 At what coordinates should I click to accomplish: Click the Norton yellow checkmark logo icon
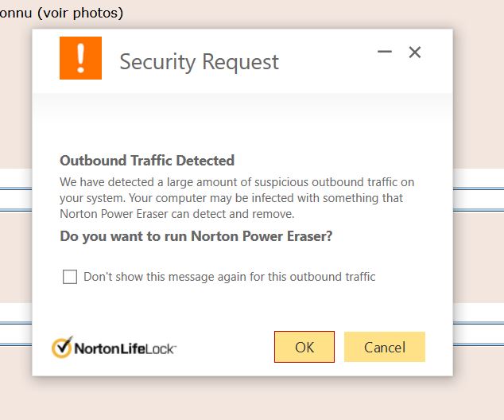click(x=62, y=348)
